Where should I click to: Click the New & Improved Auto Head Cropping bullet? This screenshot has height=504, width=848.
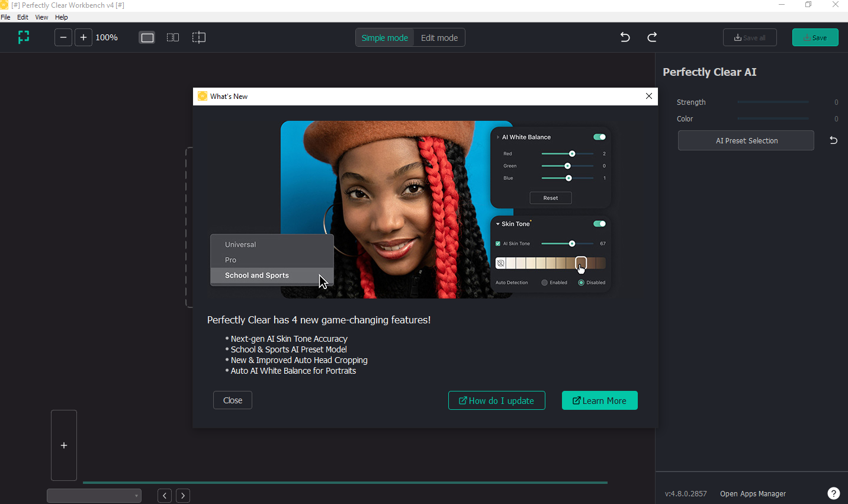click(299, 360)
